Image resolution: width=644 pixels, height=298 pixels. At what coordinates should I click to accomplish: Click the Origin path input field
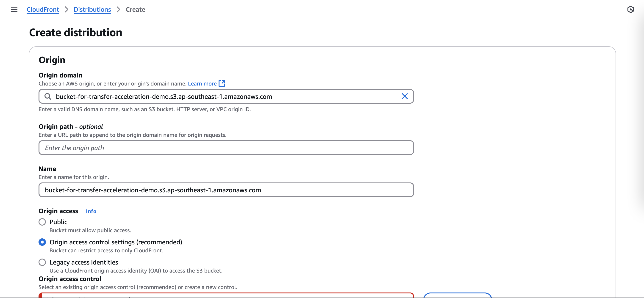pos(226,148)
